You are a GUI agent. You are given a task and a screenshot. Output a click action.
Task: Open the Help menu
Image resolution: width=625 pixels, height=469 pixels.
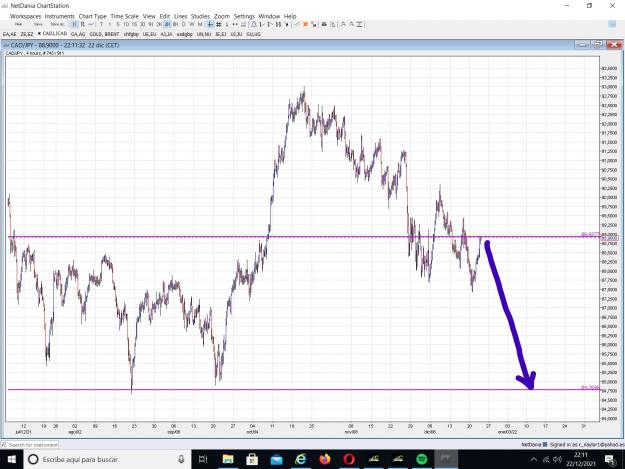[x=290, y=16]
